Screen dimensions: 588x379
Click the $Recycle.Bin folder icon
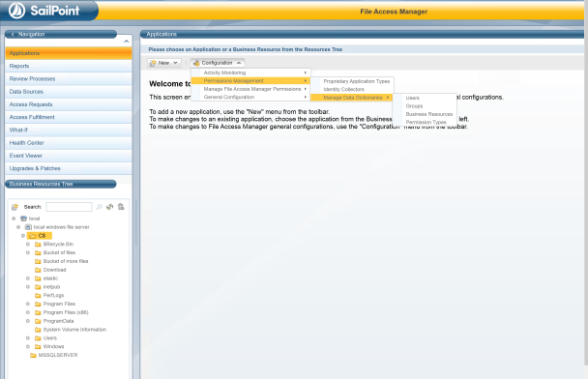tap(38, 245)
